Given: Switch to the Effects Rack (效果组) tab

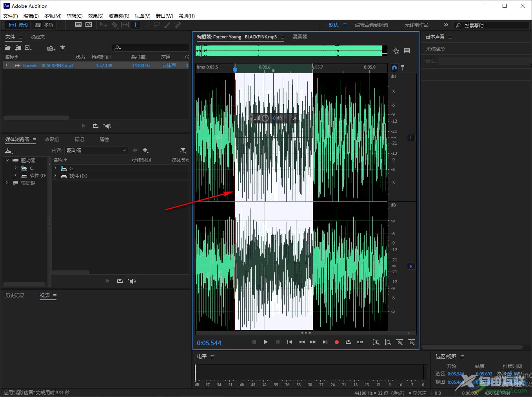Looking at the screenshot, I should point(52,140).
